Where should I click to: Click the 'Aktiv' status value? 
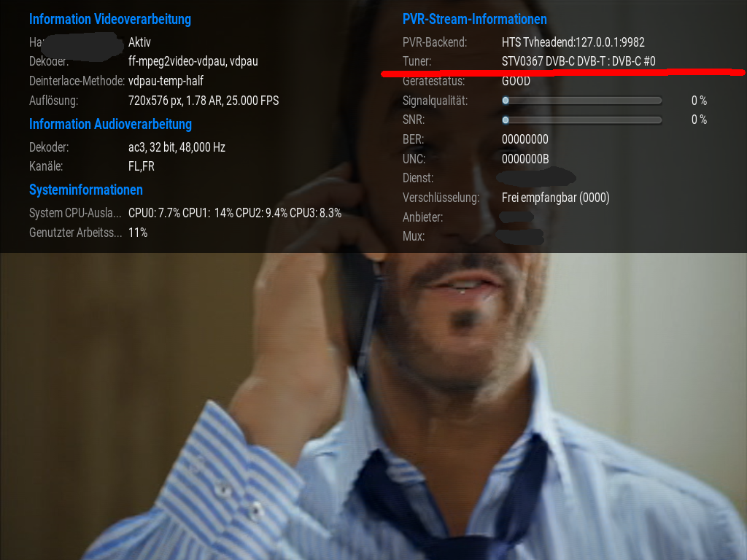tap(139, 42)
